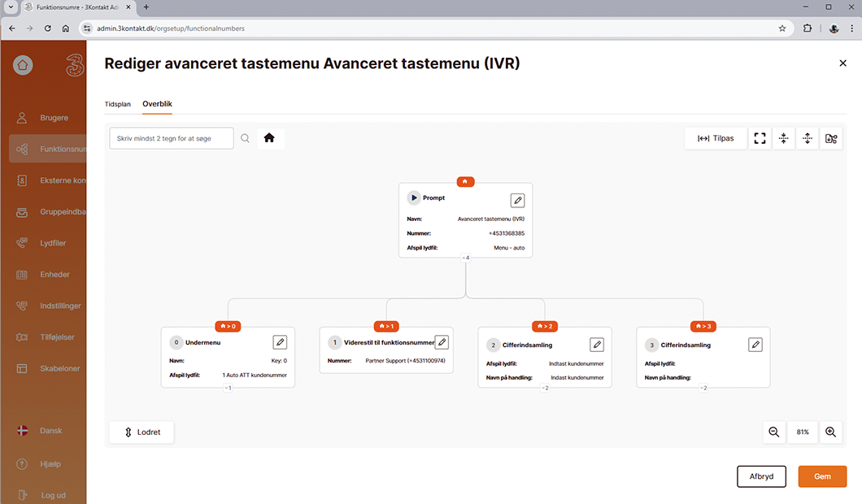Viewport: 862px width, 504px height.
Task: Zoom in using the magnifier plus icon
Action: pyautogui.click(x=830, y=432)
